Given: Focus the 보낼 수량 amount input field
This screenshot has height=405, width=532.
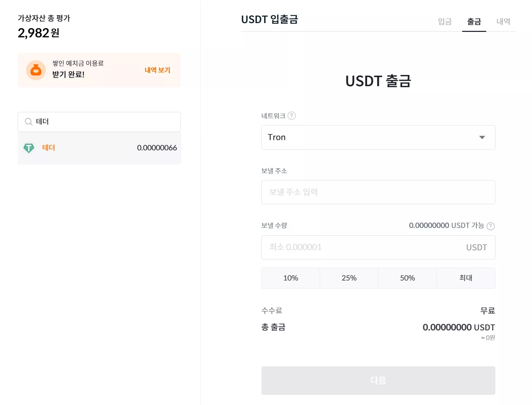Looking at the screenshot, I should [x=378, y=247].
